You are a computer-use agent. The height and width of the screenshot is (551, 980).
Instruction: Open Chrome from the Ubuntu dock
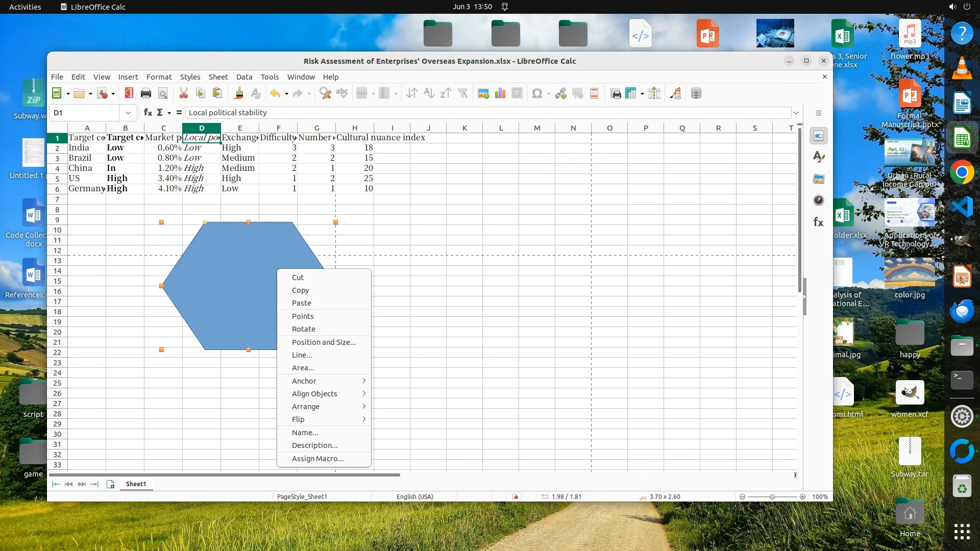(962, 173)
